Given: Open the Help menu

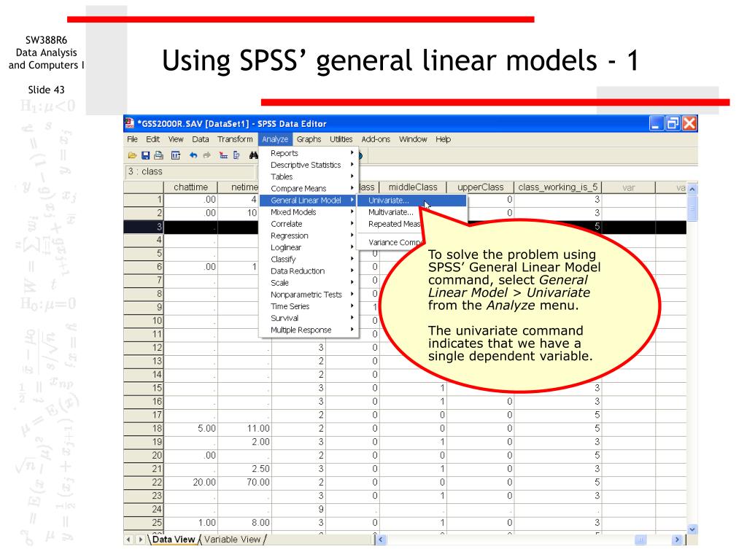Looking at the screenshot, I should coord(443,139).
